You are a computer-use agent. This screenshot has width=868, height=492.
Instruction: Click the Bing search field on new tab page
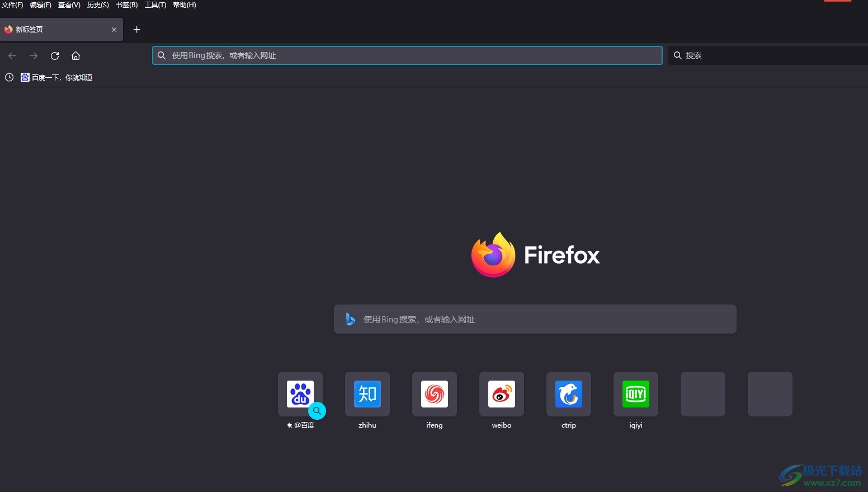point(535,319)
